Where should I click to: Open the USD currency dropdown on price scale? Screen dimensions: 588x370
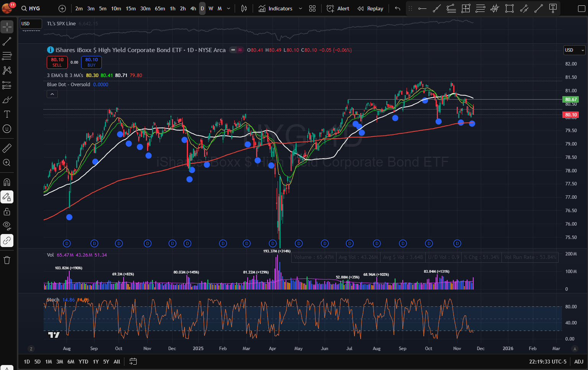[575, 50]
